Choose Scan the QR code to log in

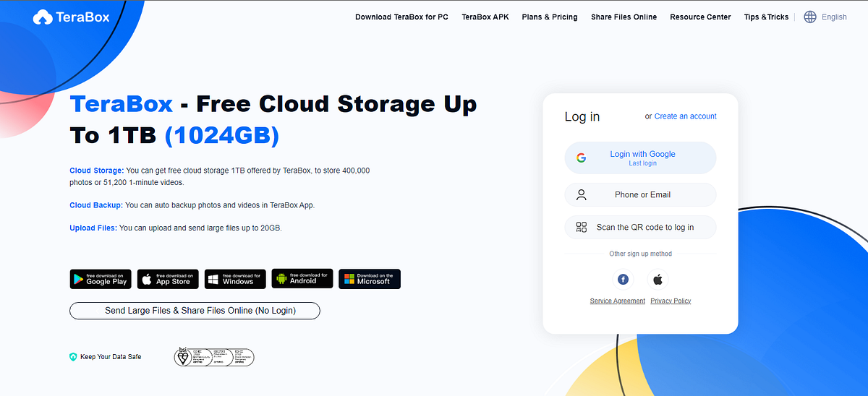pos(640,227)
